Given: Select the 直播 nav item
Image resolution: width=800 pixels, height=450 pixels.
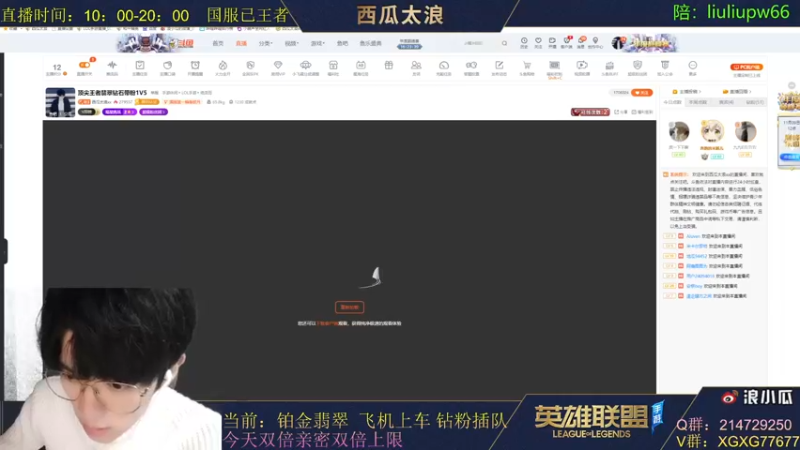Looking at the screenshot, I should [x=241, y=43].
